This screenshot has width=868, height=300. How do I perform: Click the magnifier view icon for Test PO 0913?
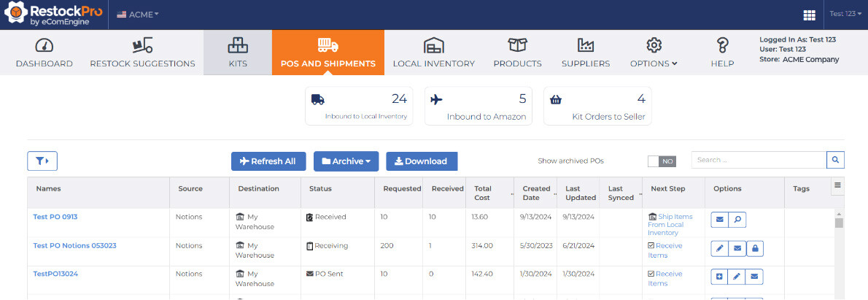(737, 220)
